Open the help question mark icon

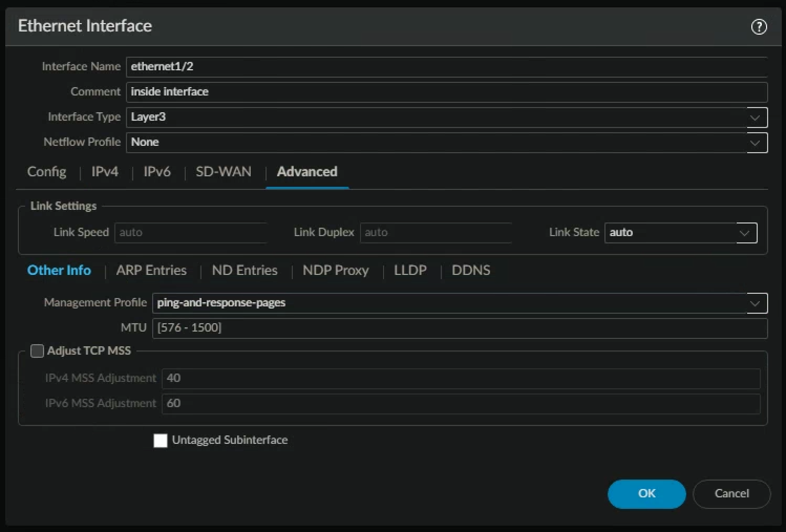[759, 27]
